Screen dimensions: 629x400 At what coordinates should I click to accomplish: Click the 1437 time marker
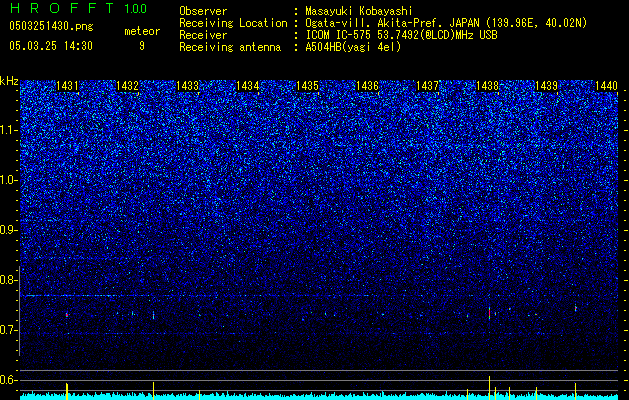click(427, 86)
